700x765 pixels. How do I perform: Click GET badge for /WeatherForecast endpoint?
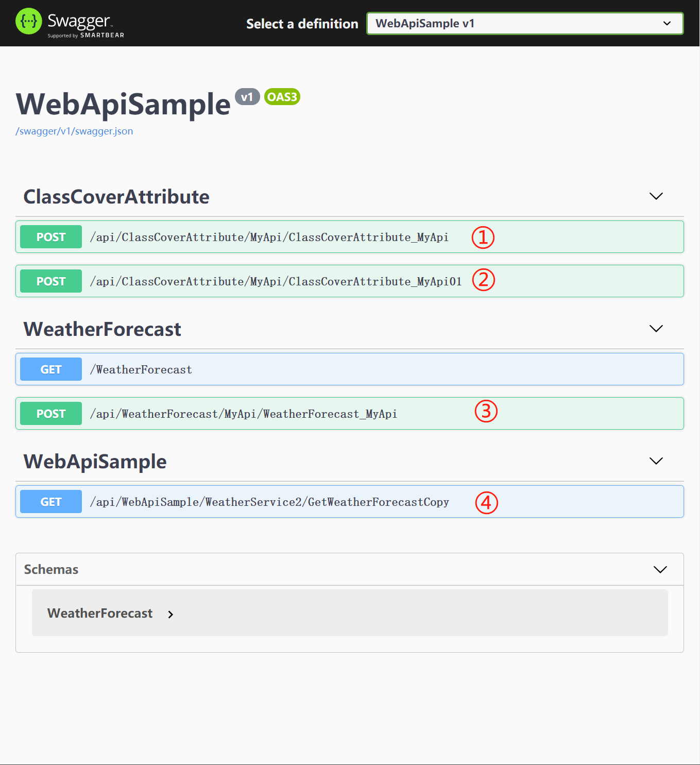tap(51, 369)
